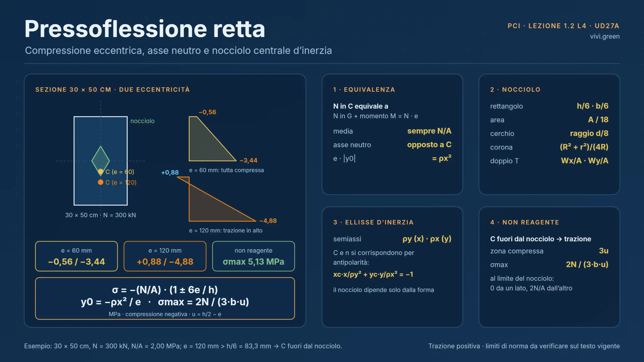Click footer note 'Trazione positiva · limiti di norma'

tap(524, 346)
